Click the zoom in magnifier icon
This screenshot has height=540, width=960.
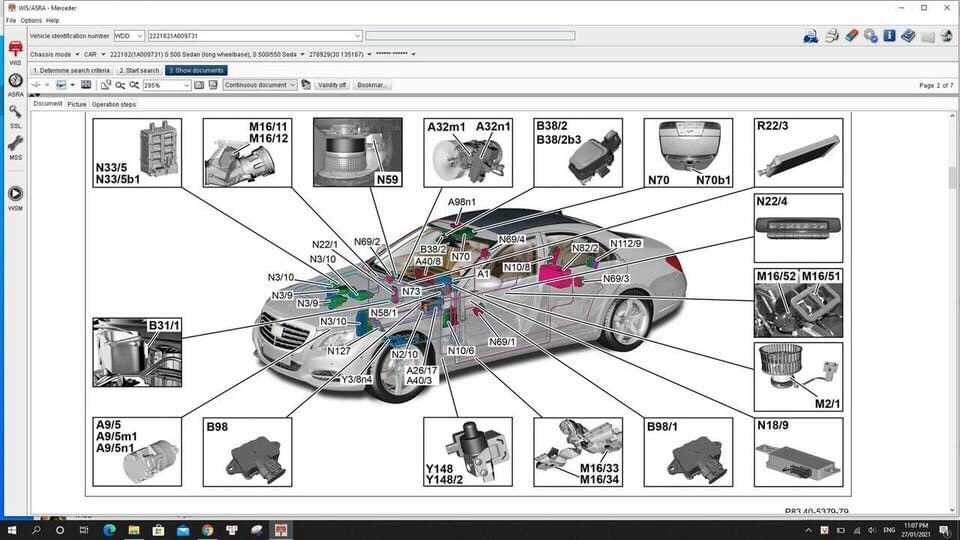point(134,85)
